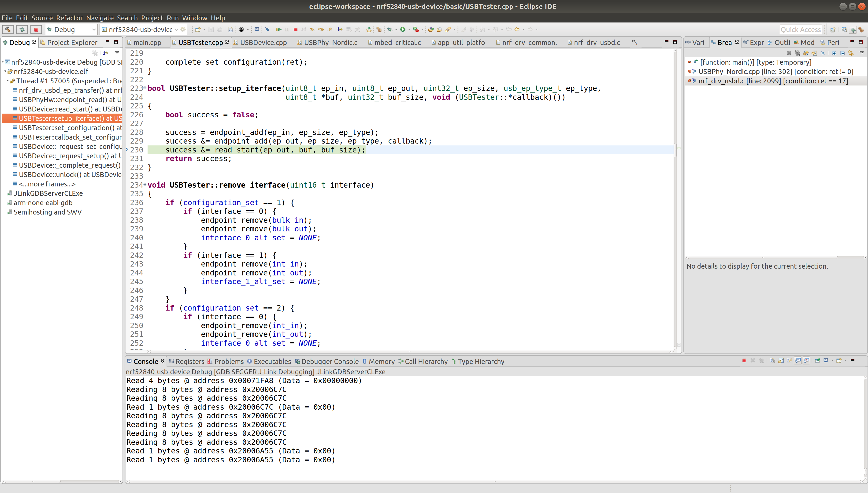This screenshot has width=868, height=493.
Task: Switch to the USBDevice.cpp editor tab
Action: [x=263, y=43]
